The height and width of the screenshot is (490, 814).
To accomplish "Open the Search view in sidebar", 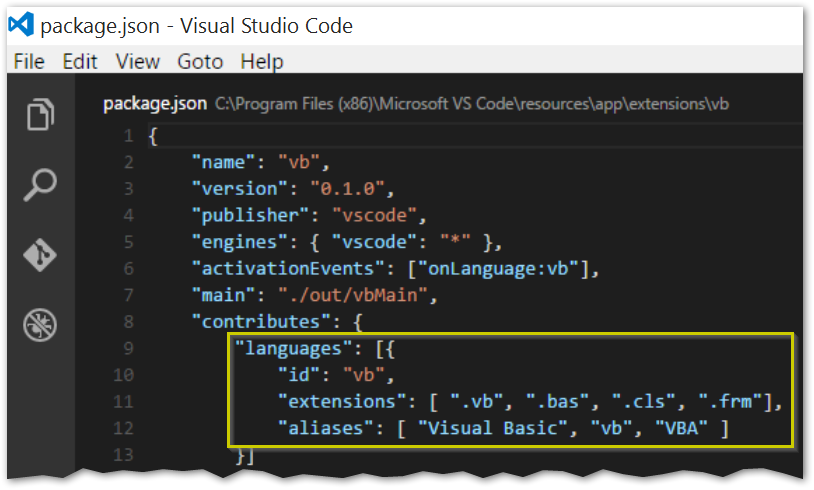I will (x=40, y=184).
